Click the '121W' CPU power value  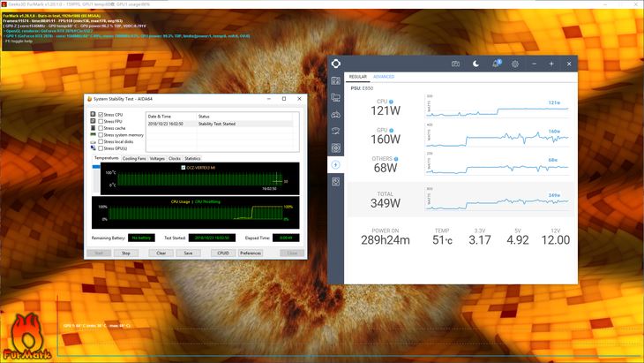[386, 110]
